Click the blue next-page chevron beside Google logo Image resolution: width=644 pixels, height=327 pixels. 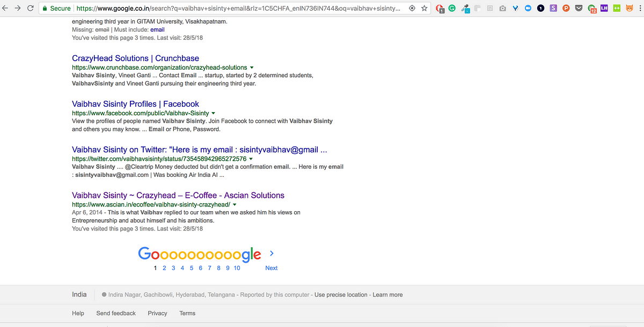[272, 253]
